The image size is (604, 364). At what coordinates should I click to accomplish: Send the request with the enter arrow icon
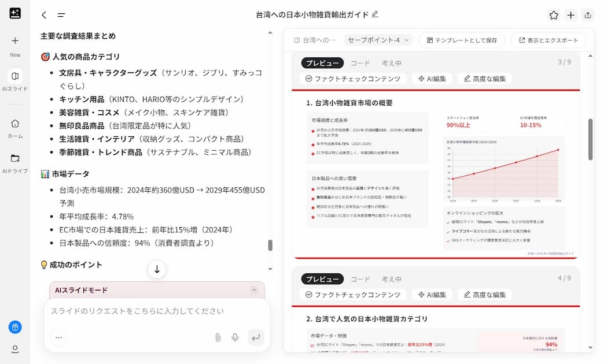coord(255,337)
